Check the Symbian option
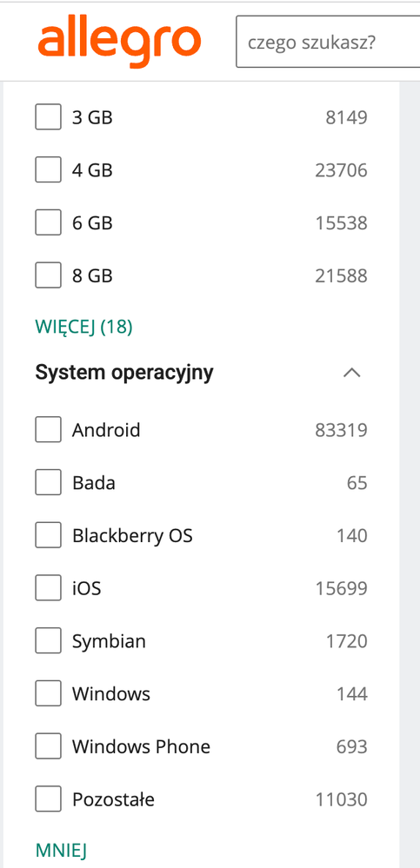The height and width of the screenshot is (868, 420). 48,641
